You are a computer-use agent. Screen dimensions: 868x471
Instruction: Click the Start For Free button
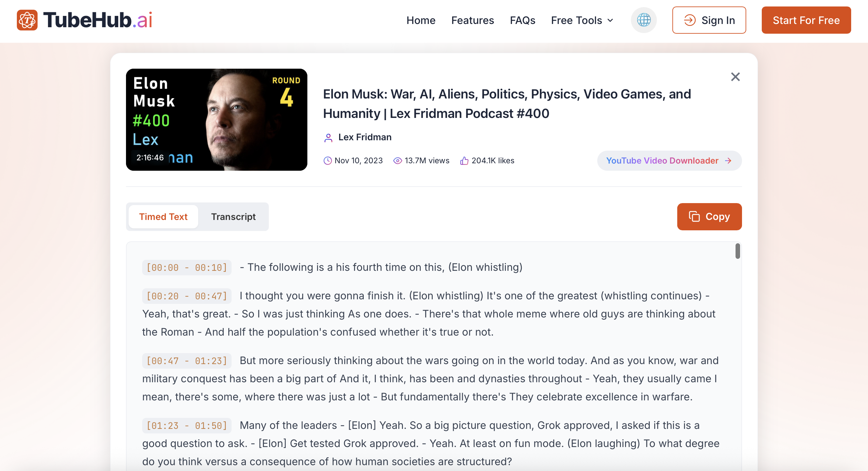(806, 20)
